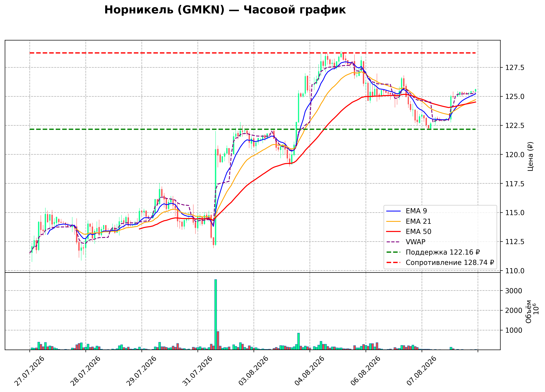Click the Цена (₽) axis title
Screen dimensions: 545x392
point(530,156)
